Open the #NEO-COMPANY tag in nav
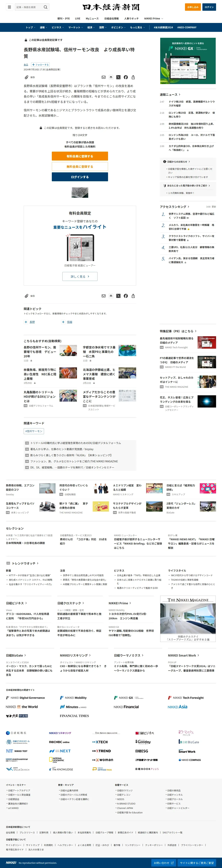The height and width of the screenshot is (868, 222). [x=187, y=28]
